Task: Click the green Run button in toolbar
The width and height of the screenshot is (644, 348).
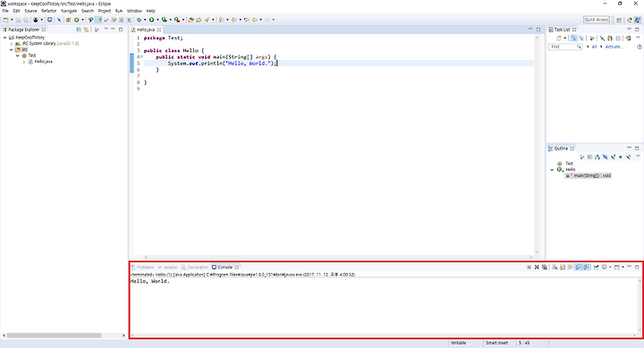Action: (x=151, y=20)
